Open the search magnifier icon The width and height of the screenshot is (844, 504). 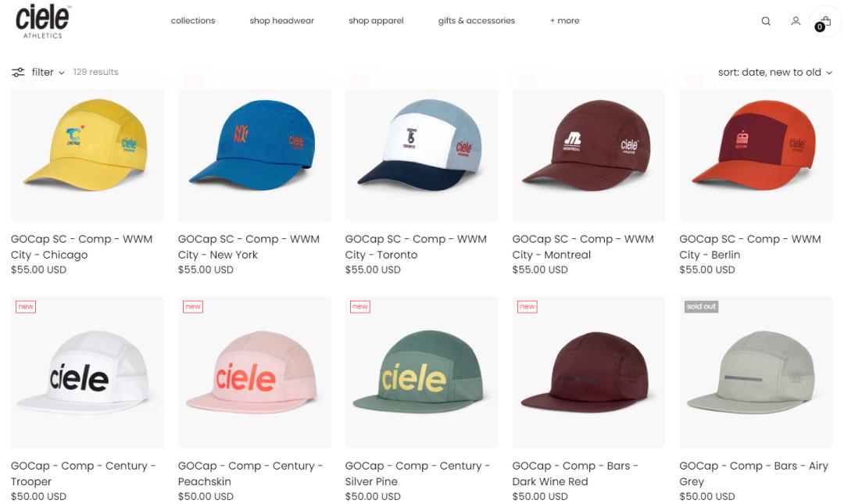[765, 21]
